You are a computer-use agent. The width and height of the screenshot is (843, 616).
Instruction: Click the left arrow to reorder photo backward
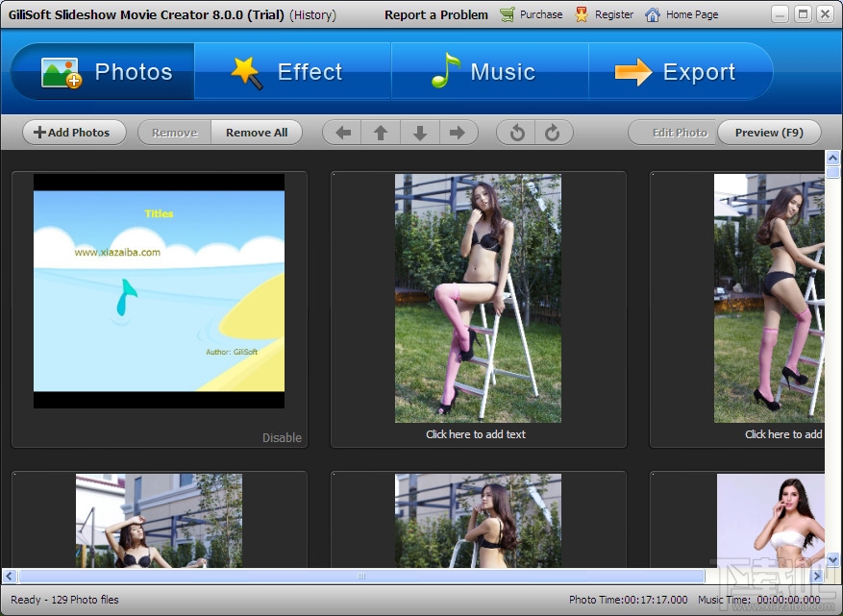(x=341, y=133)
